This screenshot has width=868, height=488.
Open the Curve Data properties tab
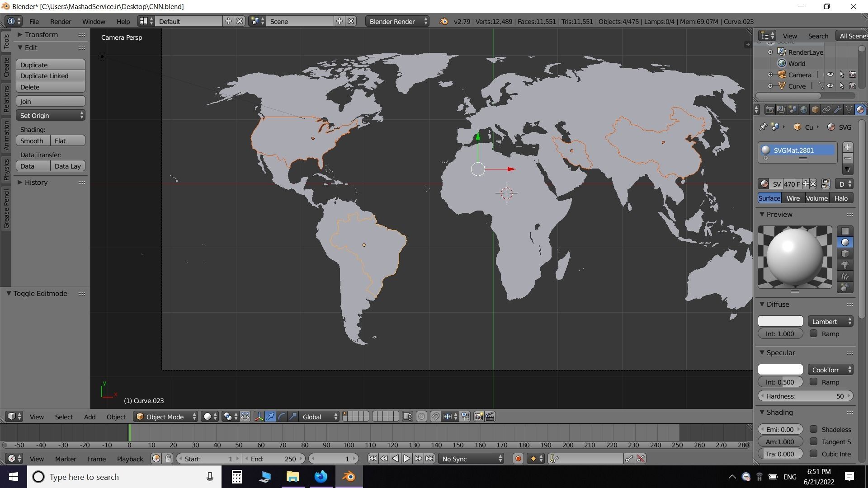849,110
